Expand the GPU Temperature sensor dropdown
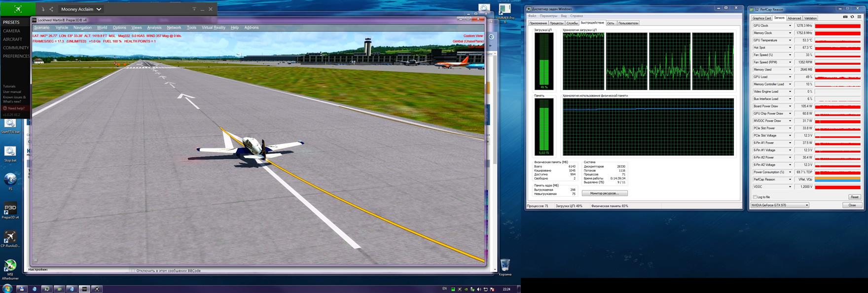Viewport: 868px width, 293px height. [790, 40]
